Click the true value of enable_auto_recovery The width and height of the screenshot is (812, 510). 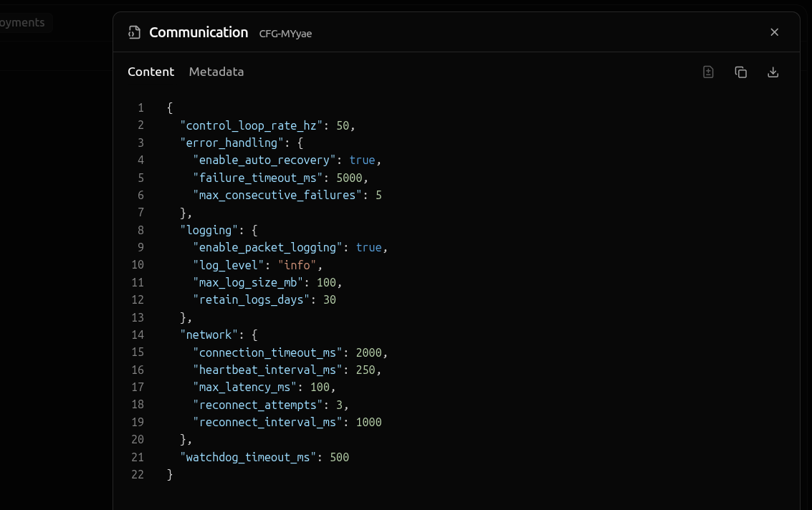click(362, 160)
